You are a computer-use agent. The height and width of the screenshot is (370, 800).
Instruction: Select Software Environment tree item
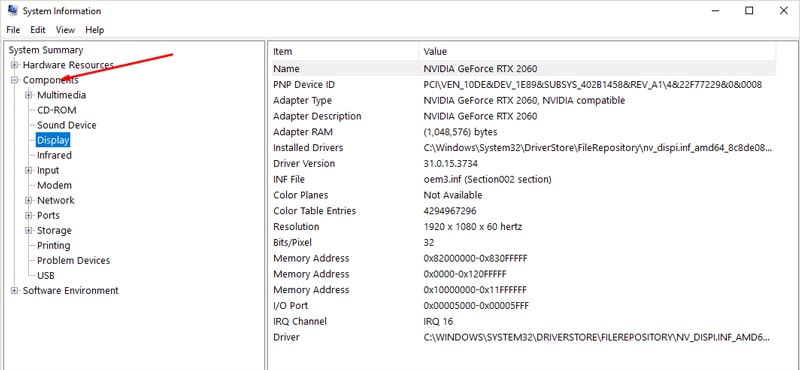point(70,290)
